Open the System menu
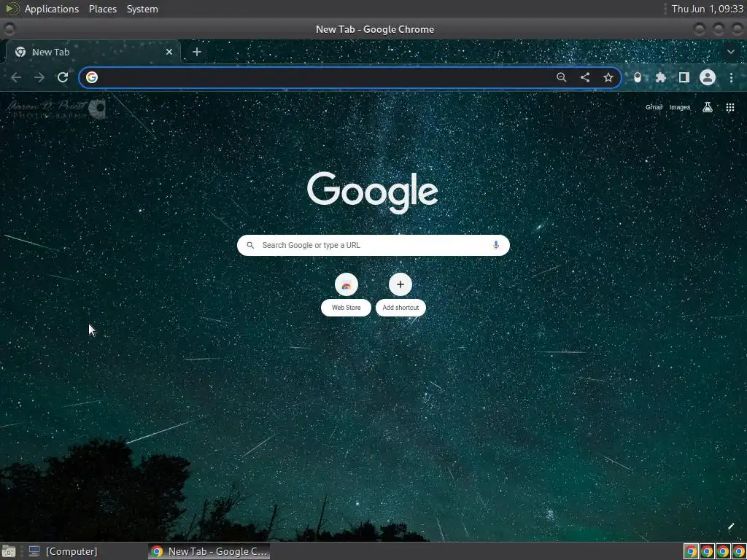 point(142,9)
